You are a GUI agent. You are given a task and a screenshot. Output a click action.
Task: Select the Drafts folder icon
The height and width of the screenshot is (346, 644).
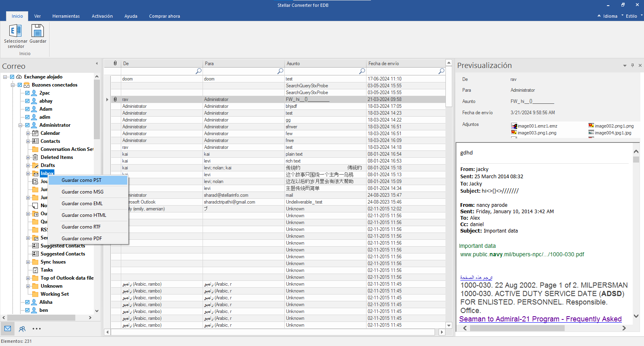[x=35, y=165]
